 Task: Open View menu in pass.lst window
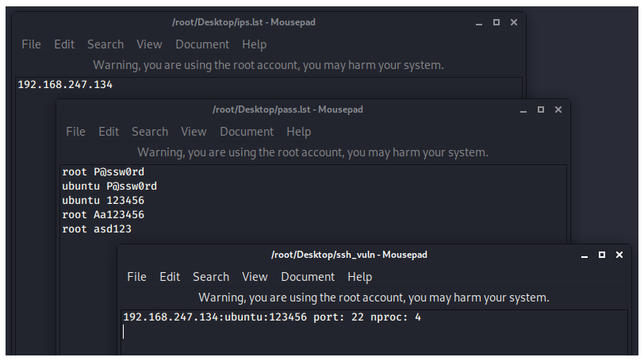coord(194,132)
